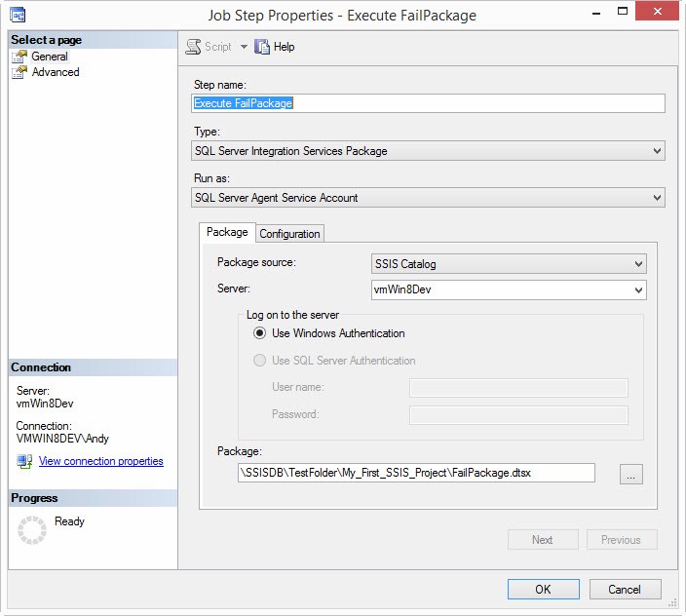The width and height of the screenshot is (686, 616).
Task: Open View connection properties link
Action: [x=101, y=461]
